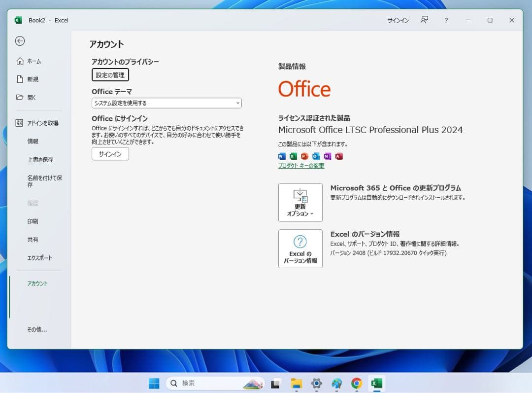Select 名前を付けて保存 in the sidebar

44,181
